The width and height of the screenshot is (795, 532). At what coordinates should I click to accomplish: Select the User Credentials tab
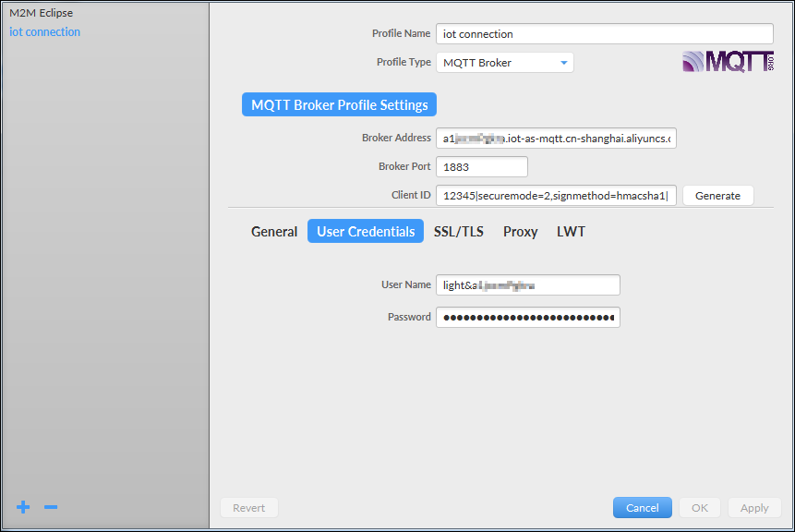point(365,231)
